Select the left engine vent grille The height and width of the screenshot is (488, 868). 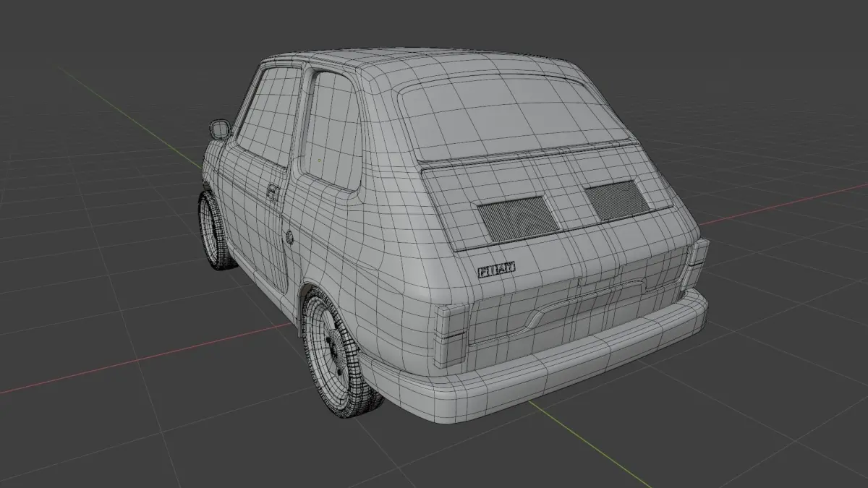[x=518, y=218]
